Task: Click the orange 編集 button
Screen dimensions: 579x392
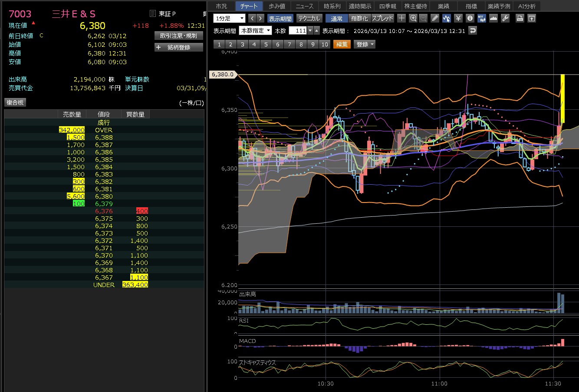Action: click(342, 44)
